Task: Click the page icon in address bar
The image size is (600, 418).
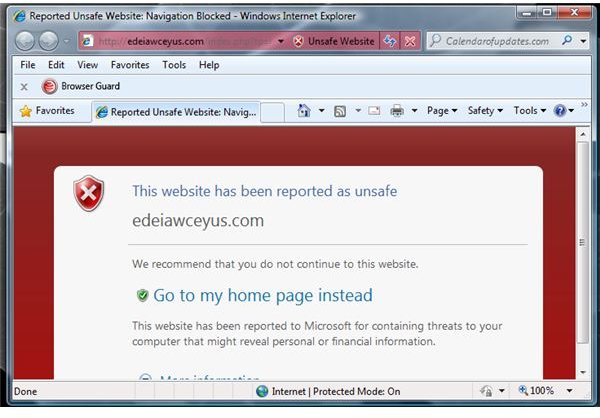Action: click(x=88, y=41)
